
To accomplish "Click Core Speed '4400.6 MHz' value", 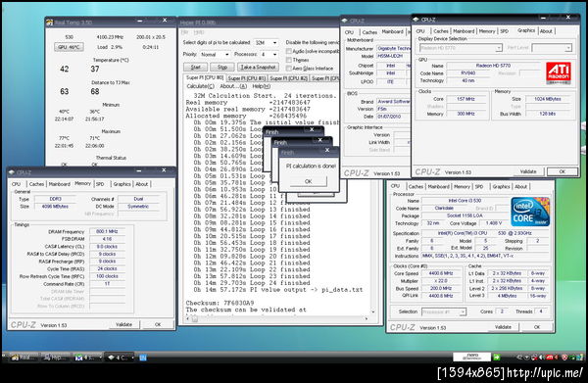I will [441, 273].
